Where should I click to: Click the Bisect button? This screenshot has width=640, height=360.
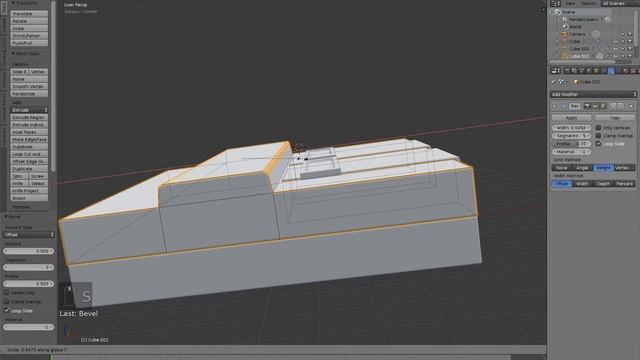click(x=29, y=198)
